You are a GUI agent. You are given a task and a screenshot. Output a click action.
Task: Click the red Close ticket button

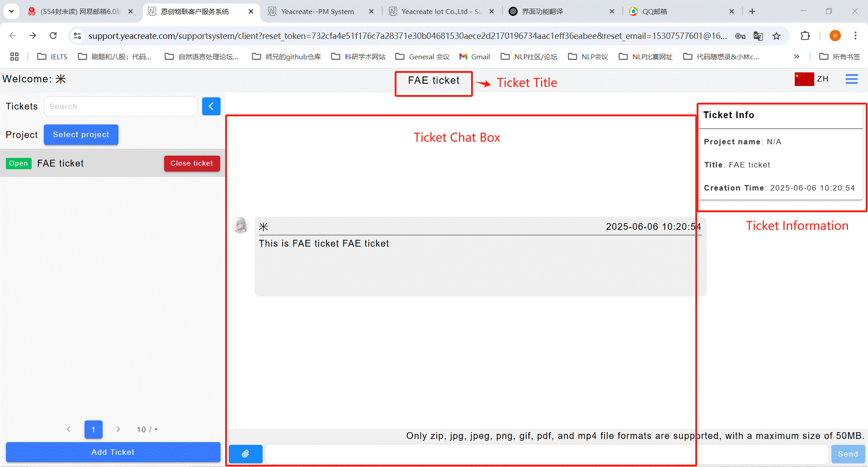pos(192,163)
